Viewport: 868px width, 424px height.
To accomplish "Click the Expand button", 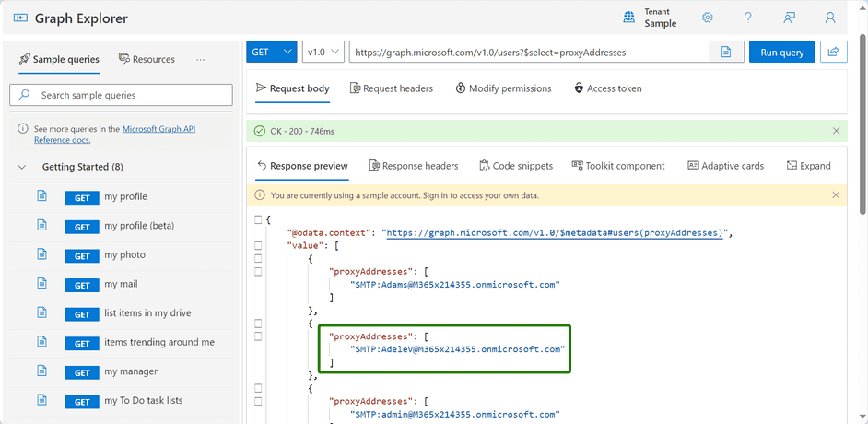I will click(x=808, y=166).
